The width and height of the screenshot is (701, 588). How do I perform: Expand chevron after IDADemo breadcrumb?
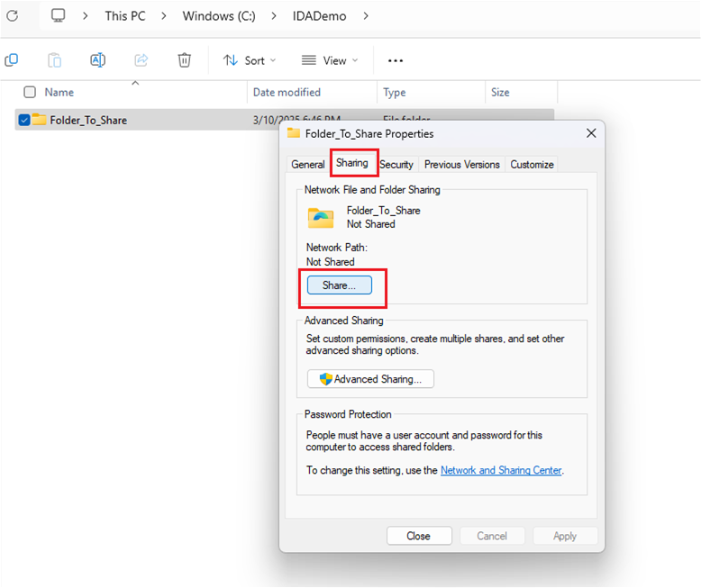pyautogui.click(x=366, y=16)
